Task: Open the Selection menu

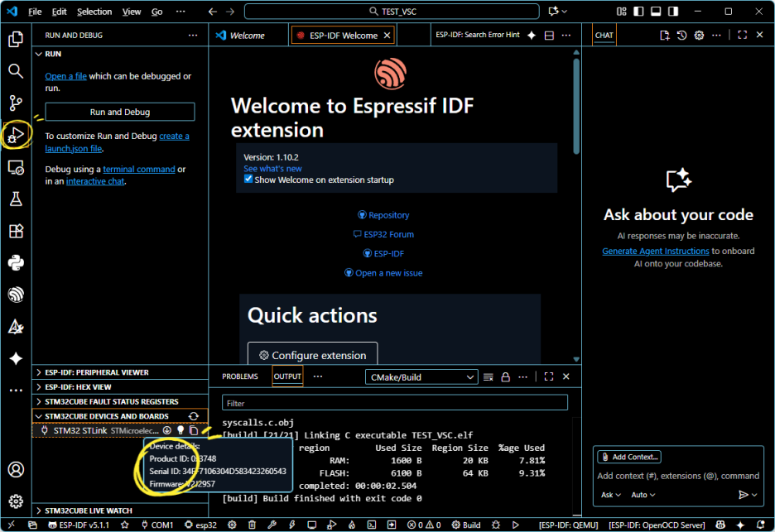Action: 94,12
